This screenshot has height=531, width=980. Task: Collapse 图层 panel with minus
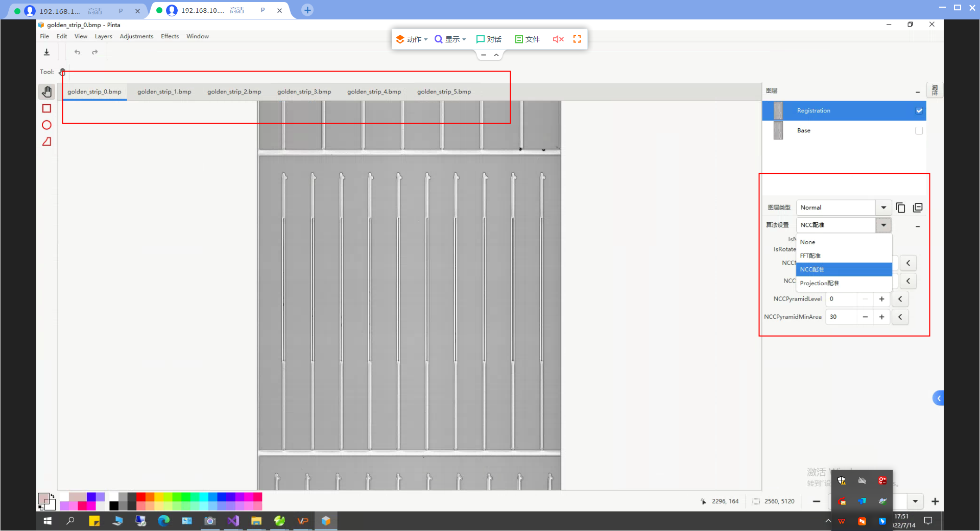(918, 93)
